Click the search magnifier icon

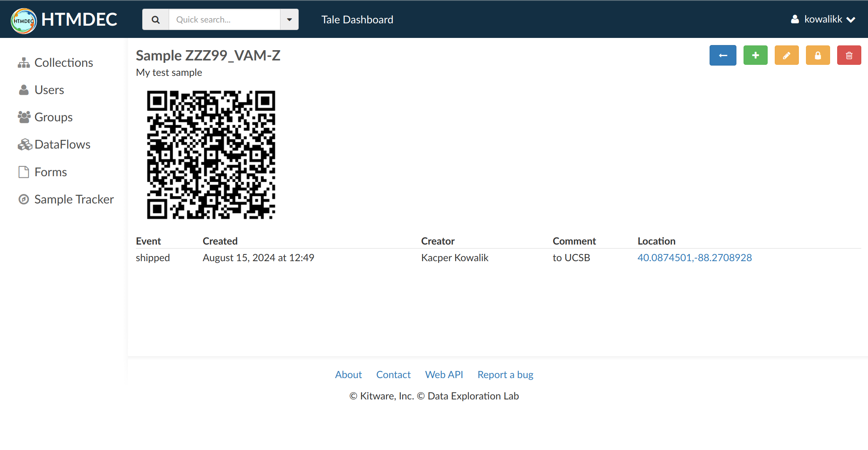tap(155, 19)
